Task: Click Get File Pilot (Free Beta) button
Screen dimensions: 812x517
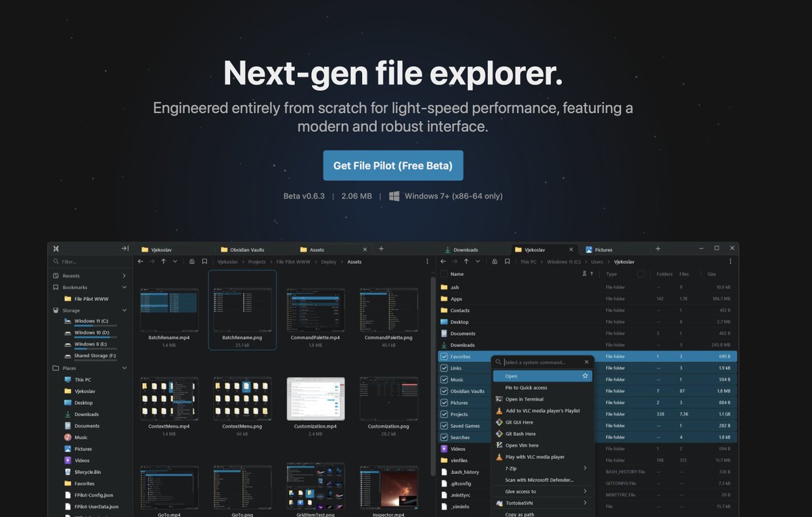Action: pos(393,166)
